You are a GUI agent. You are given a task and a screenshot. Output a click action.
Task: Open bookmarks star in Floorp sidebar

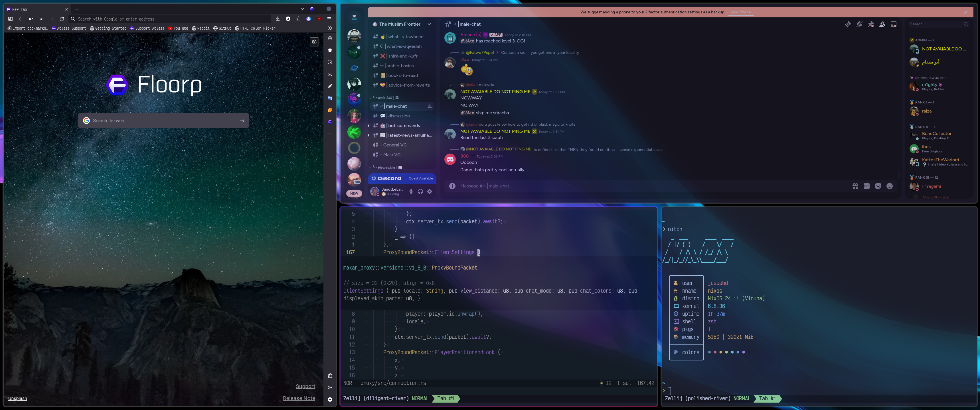click(330, 50)
